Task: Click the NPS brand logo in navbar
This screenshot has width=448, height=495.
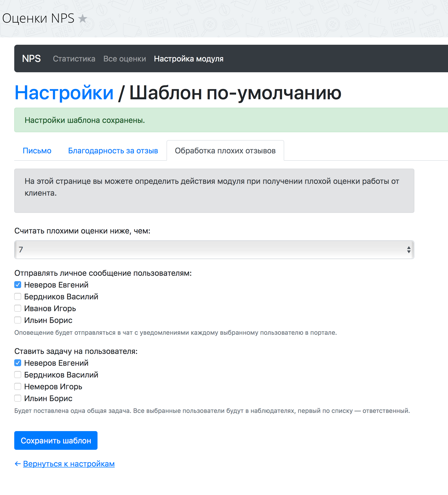Action: point(31,59)
